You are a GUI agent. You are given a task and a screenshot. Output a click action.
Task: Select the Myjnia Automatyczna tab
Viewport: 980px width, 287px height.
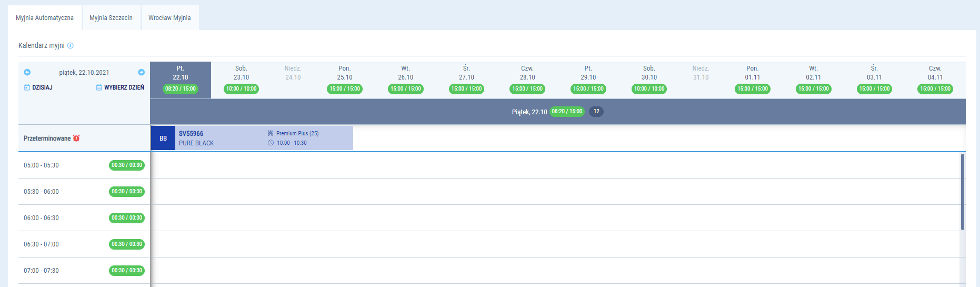[x=45, y=18]
